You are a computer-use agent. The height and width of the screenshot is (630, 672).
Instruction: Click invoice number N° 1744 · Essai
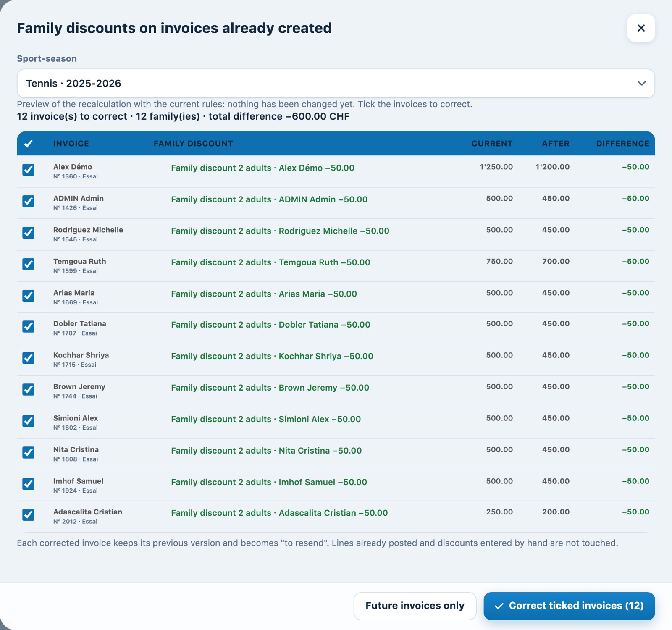click(75, 396)
